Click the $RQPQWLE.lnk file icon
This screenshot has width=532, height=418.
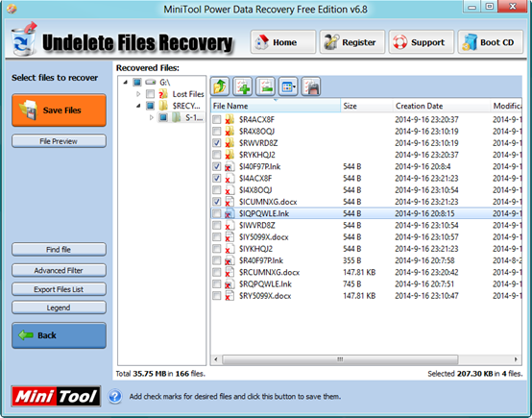point(230,284)
